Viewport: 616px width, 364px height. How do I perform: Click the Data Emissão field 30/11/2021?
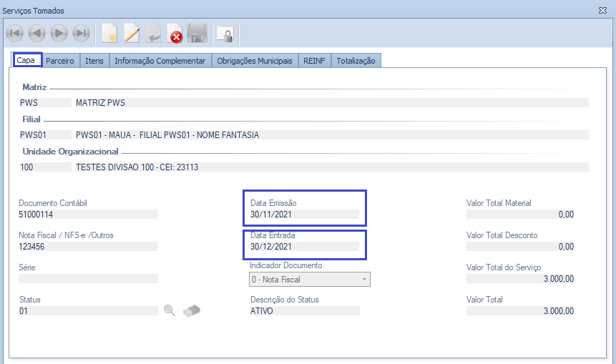pos(305,214)
